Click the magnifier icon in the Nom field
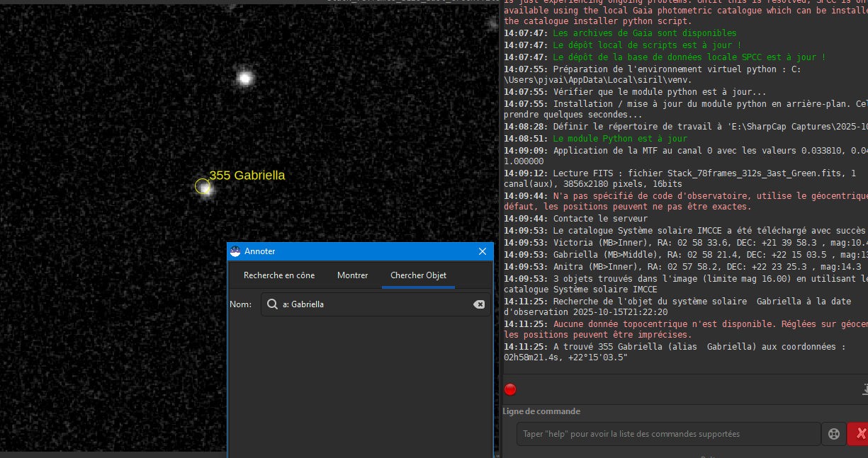868x458 pixels. point(272,304)
